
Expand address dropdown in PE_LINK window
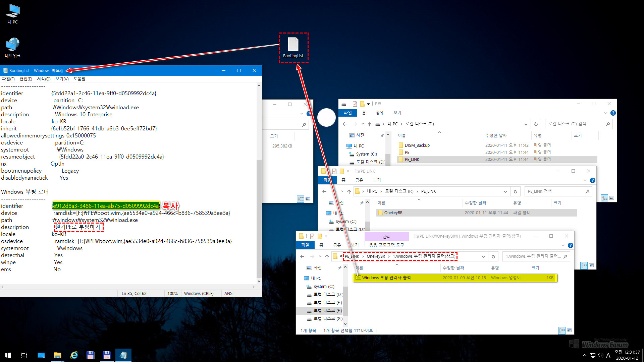pyautogui.click(x=505, y=191)
